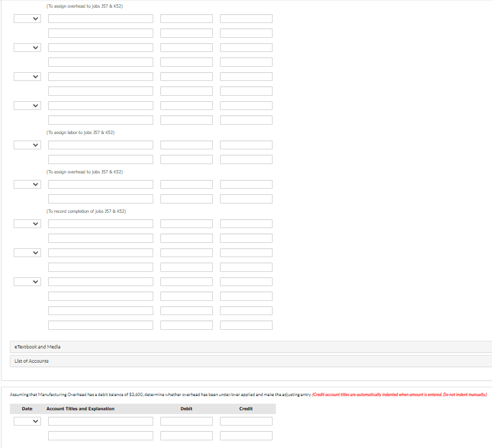Open the date dropdown below the second overhead caption
The height and width of the screenshot is (448, 492).
27,184
